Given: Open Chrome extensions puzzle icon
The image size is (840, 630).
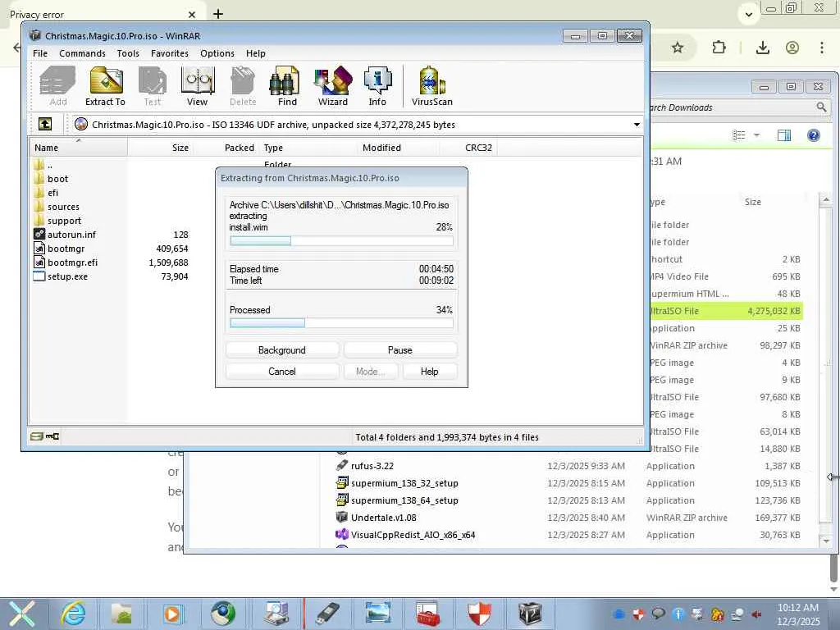Looking at the screenshot, I should (x=719, y=48).
